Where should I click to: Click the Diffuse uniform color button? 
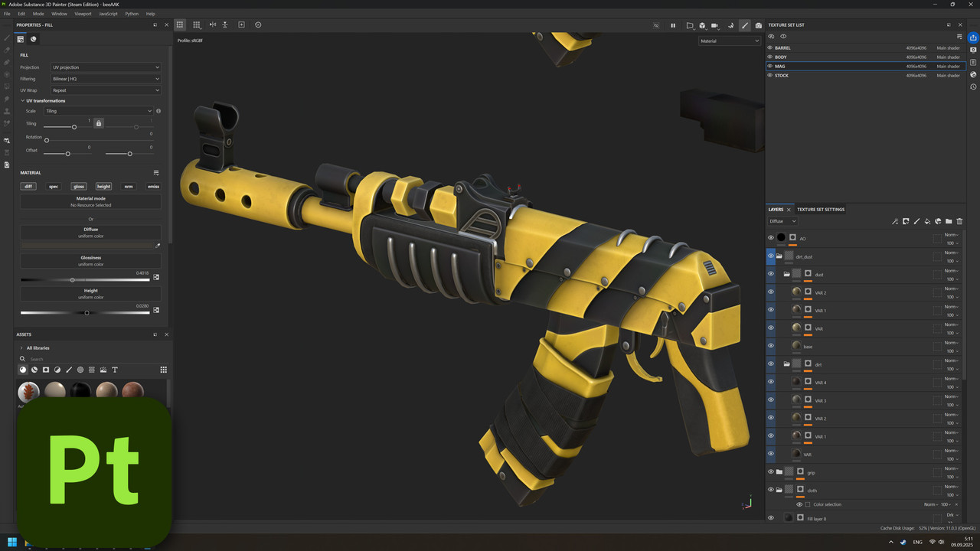[90, 233]
